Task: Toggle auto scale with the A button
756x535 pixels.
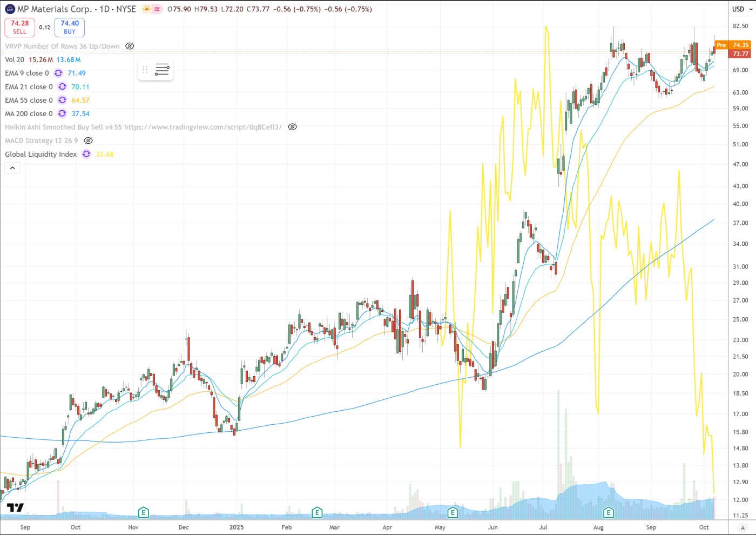Action: pos(742,527)
